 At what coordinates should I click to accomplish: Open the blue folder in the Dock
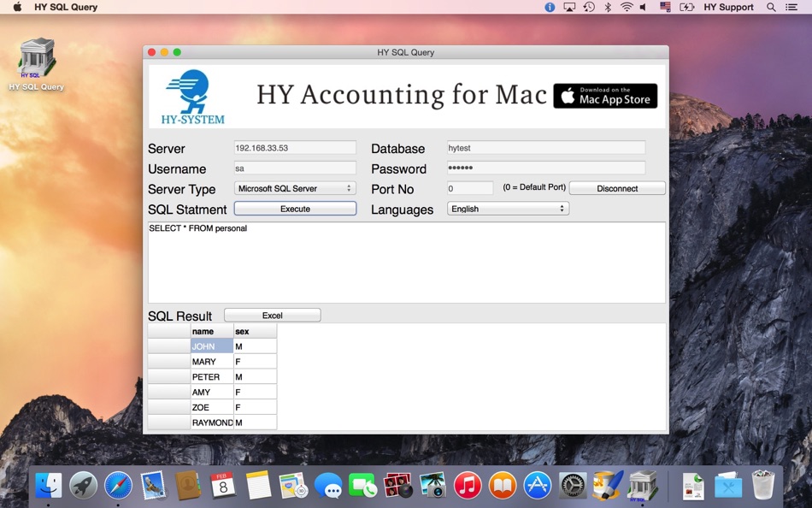click(x=727, y=486)
